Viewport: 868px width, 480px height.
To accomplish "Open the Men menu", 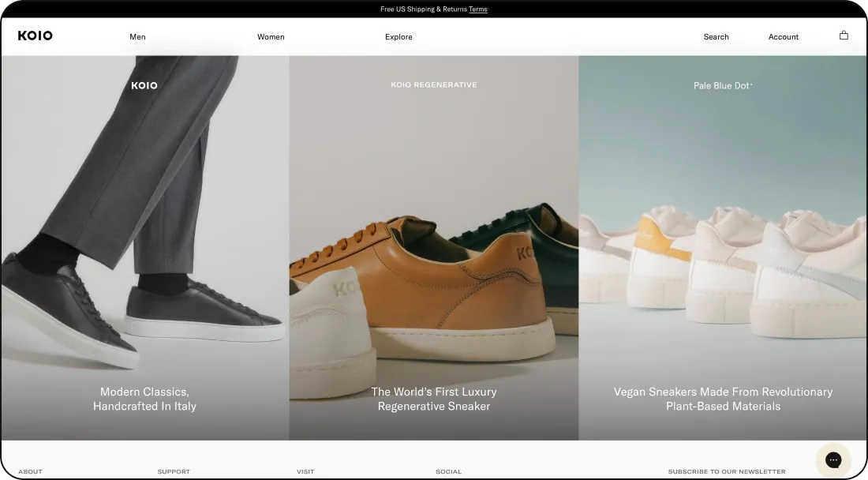I will click(x=137, y=36).
